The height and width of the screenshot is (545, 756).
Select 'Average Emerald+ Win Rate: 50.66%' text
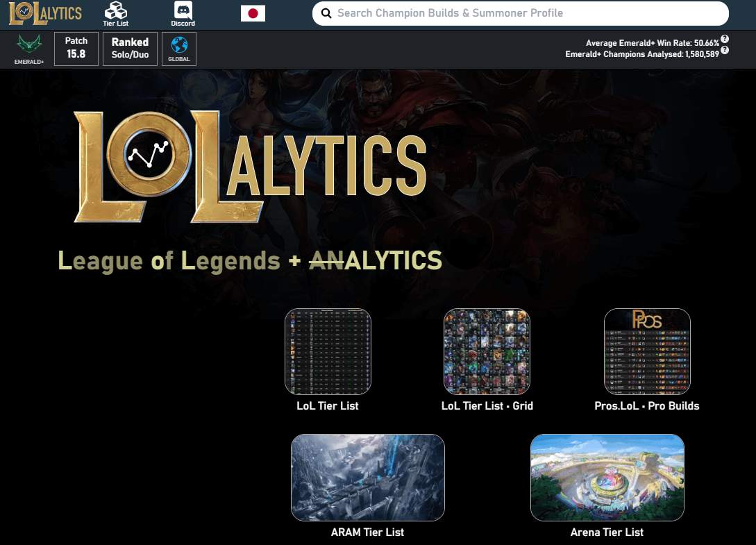653,43
